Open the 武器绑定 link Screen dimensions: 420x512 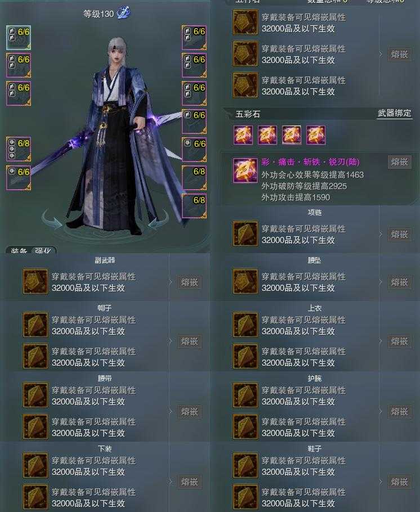point(395,113)
